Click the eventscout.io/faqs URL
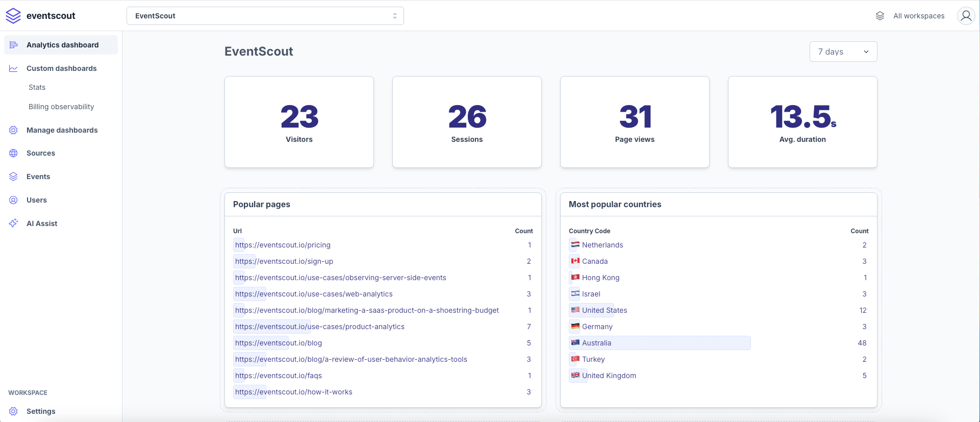 [x=279, y=376]
